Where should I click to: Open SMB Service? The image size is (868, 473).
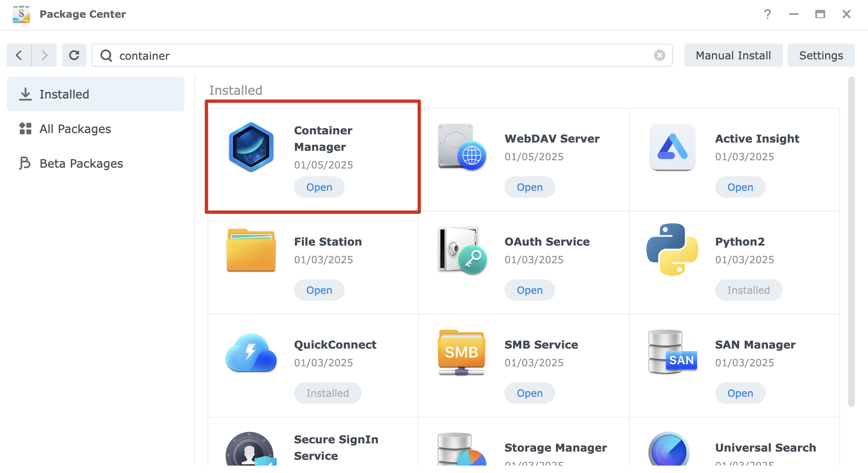click(530, 393)
